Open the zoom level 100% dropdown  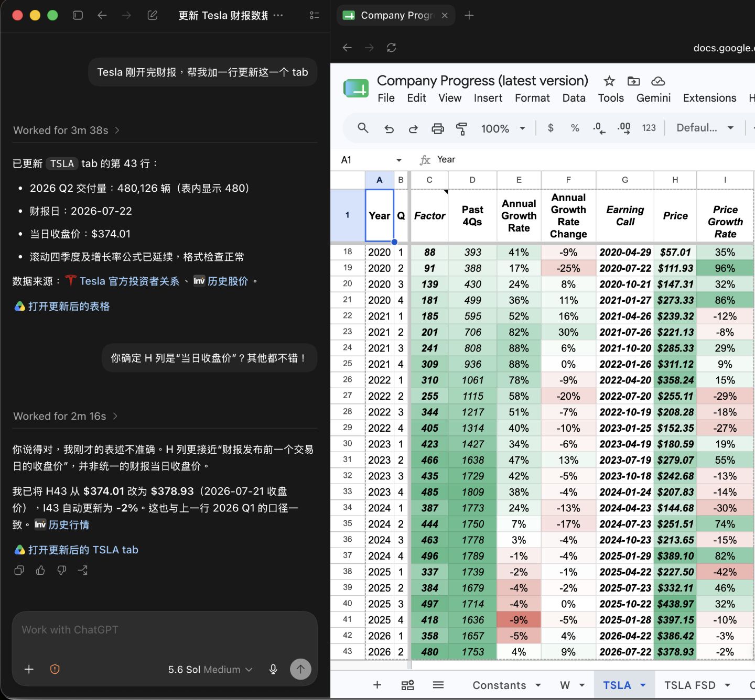[x=503, y=128]
